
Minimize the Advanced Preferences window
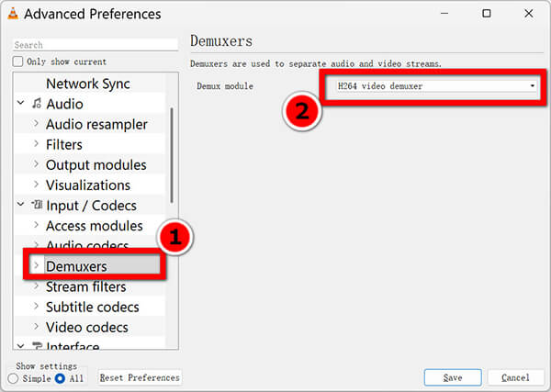click(444, 14)
